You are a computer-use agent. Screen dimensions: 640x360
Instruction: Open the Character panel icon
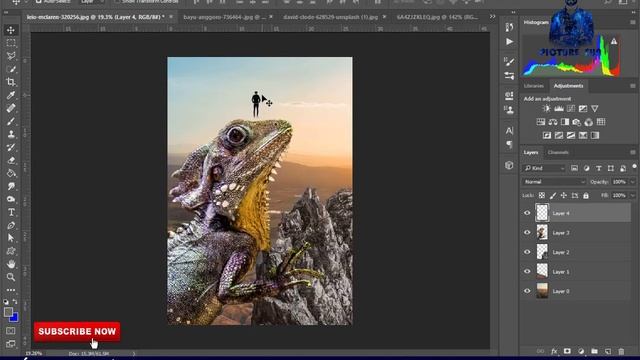tap(509, 131)
